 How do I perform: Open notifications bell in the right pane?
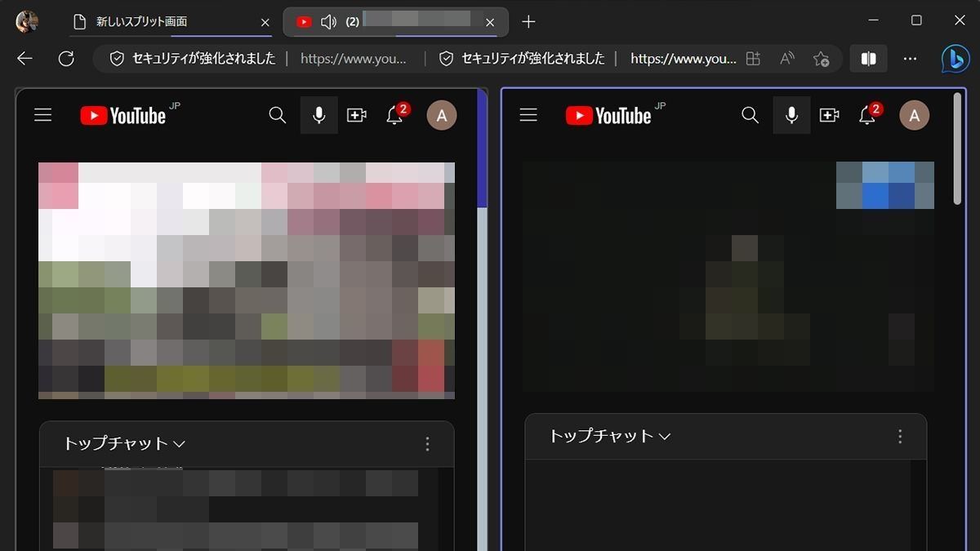point(868,116)
